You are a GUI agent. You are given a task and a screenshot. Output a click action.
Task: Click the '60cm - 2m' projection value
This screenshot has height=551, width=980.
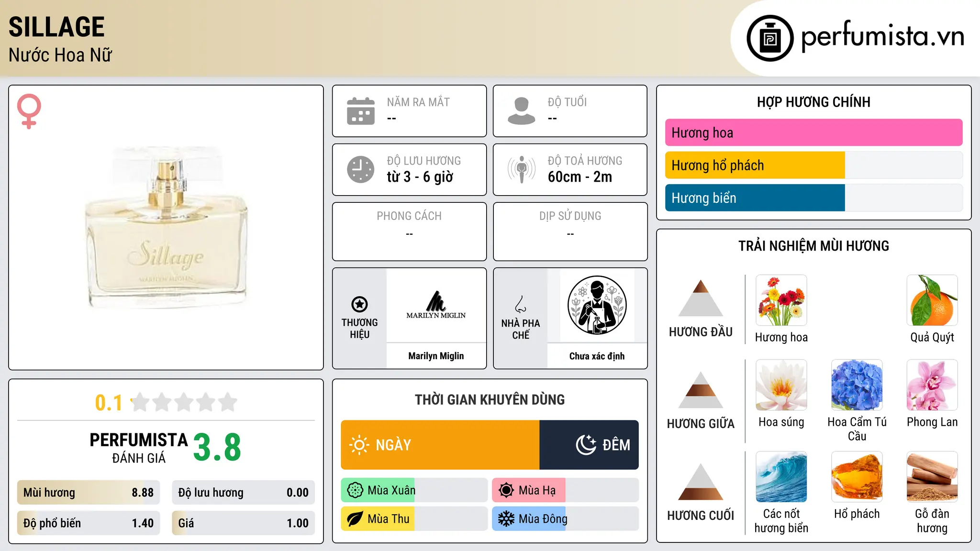[x=580, y=177]
